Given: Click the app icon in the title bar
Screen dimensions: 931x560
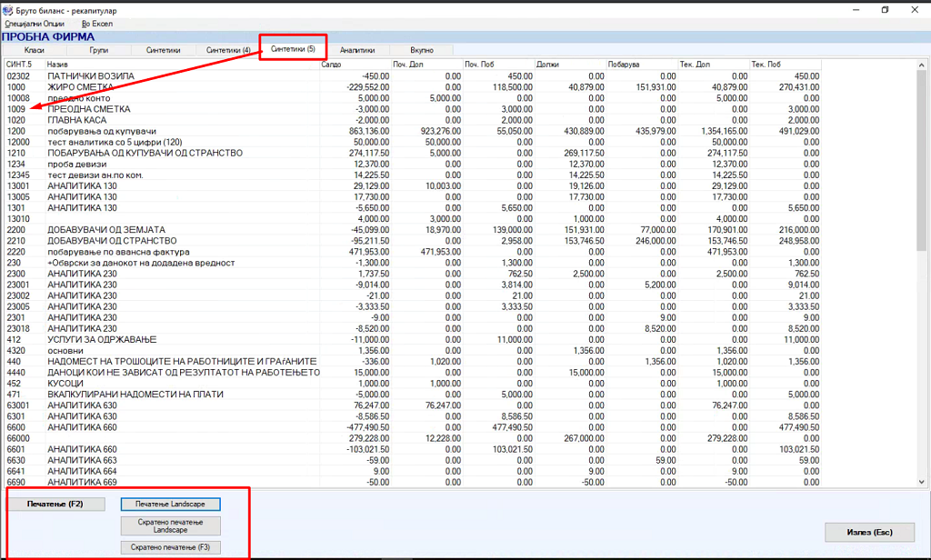Looking at the screenshot, I should [x=8, y=8].
